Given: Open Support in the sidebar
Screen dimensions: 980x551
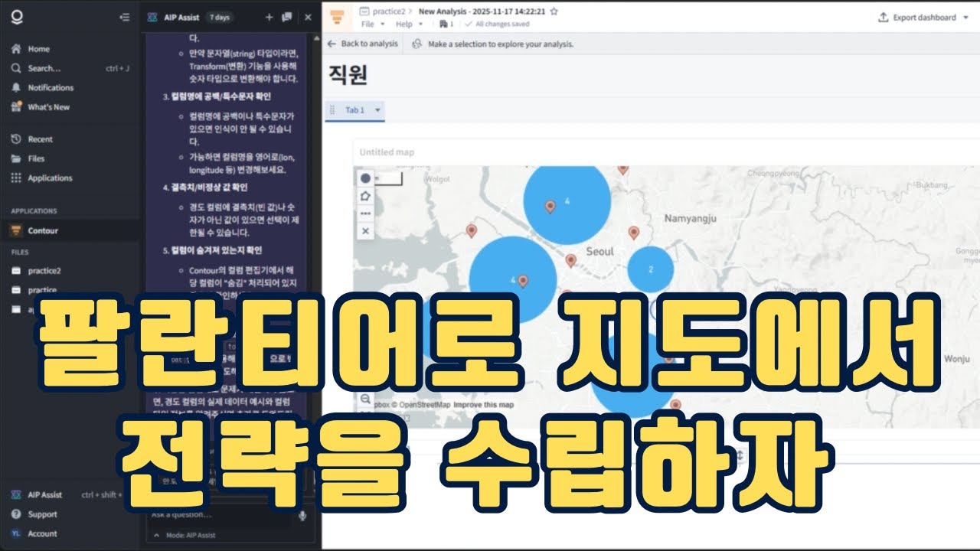Looking at the screenshot, I should [42, 514].
